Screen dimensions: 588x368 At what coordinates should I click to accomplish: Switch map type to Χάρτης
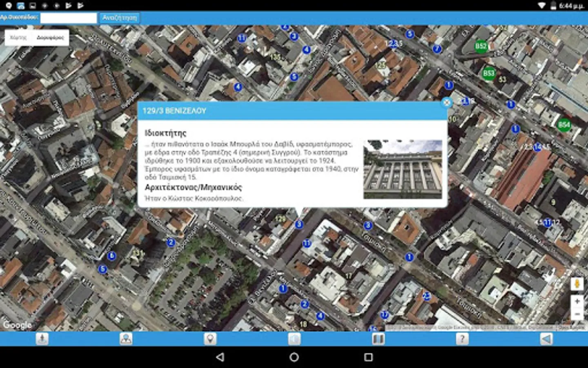18,37
